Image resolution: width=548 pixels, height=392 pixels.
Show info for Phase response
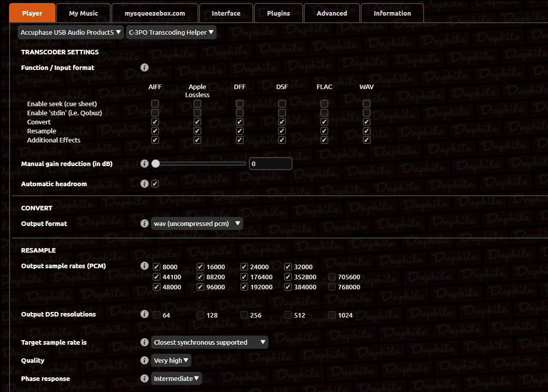coord(145,378)
